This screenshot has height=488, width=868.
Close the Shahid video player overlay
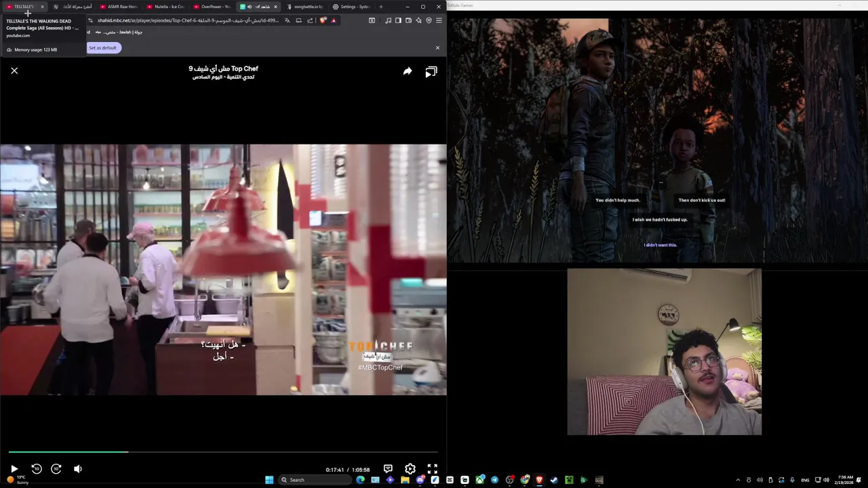tap(14, 70)
